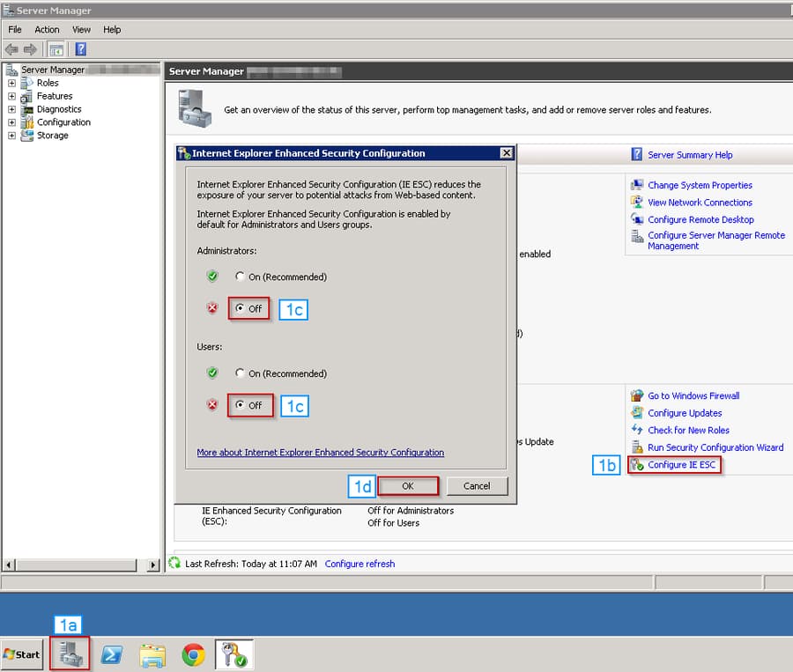
Task: Open the View menu
Action: [x=81, y=29]
